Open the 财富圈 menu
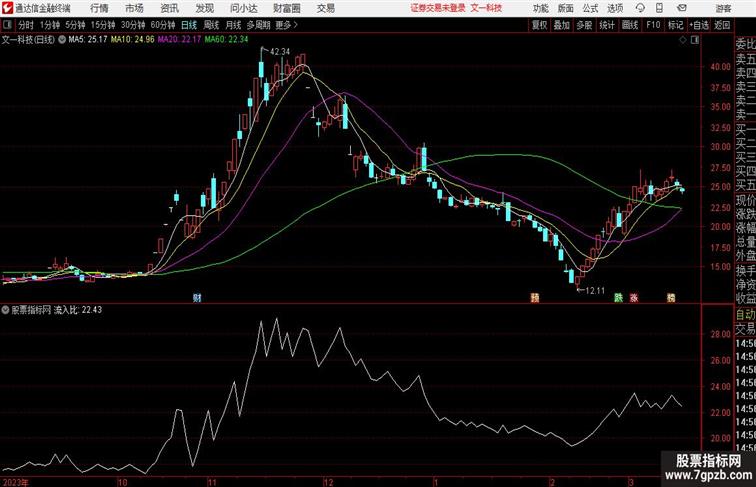 [286, 8]
